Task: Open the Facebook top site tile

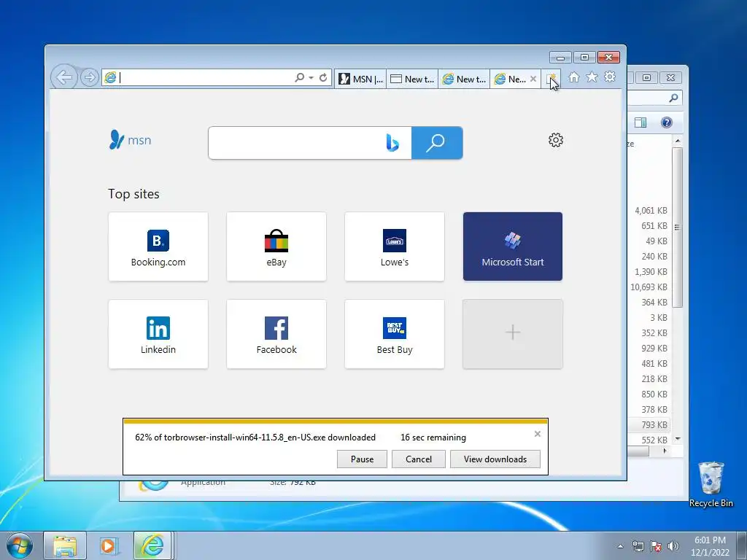Action: click(276, 334)
